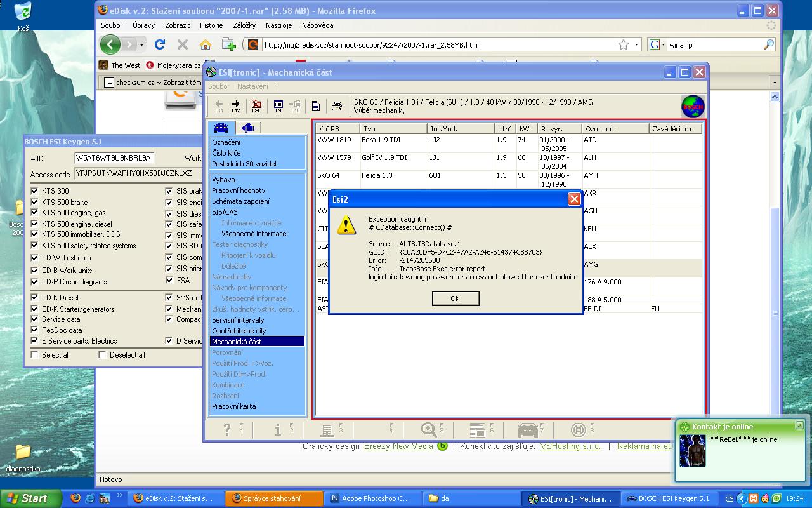Viewport: 812px width, 508px height.
Task: Click the printer icon in ESI[tronic] toolbar
Action: point(336,106)
